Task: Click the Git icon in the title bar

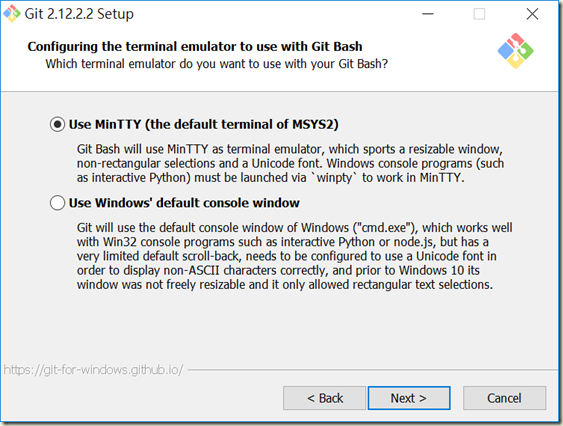Action: (x=11, y=14)
